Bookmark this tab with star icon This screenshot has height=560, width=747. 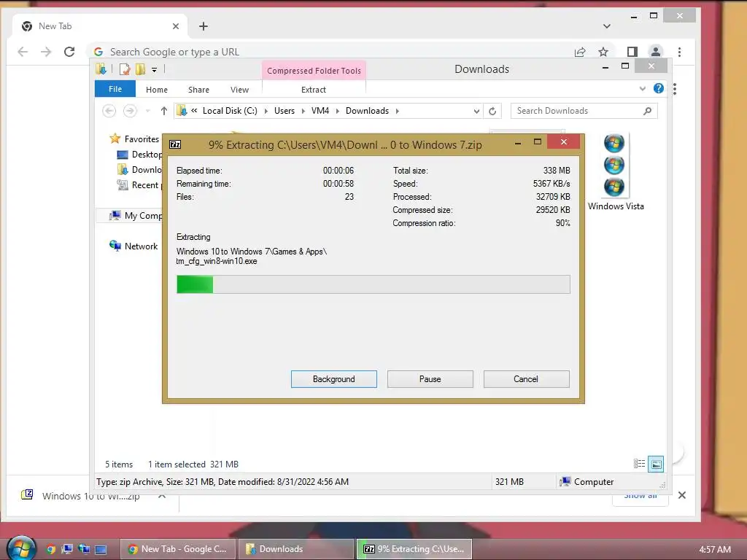(x=603, y=52)
